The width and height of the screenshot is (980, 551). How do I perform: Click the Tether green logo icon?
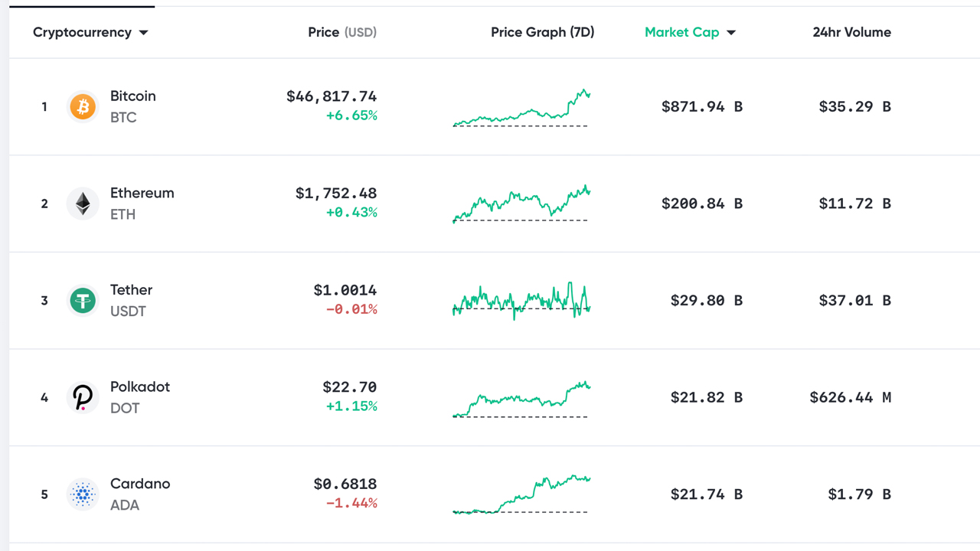click(83, 301)
